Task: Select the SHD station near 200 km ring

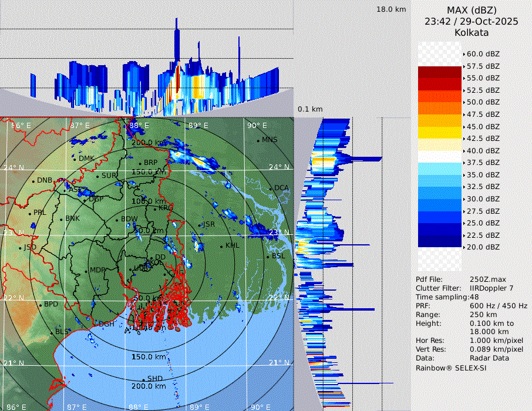Action: [x=143, y=379]
